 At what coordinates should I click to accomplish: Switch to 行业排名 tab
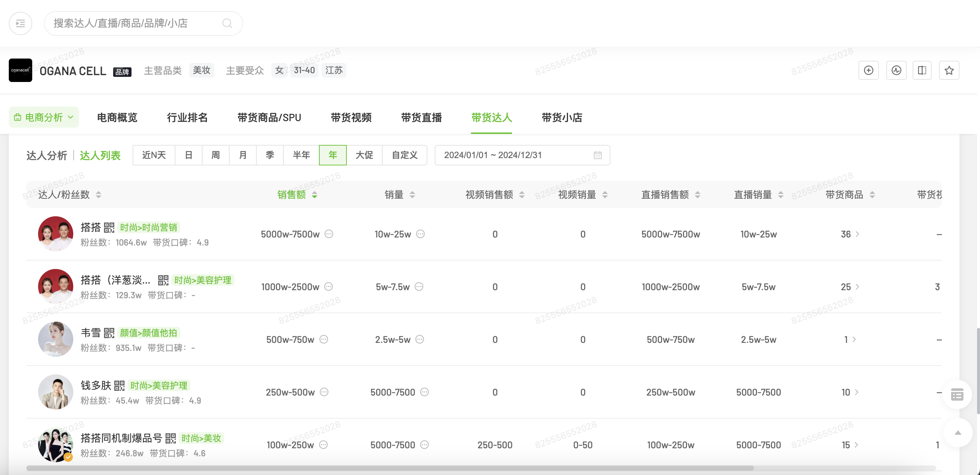coord(187,117)
